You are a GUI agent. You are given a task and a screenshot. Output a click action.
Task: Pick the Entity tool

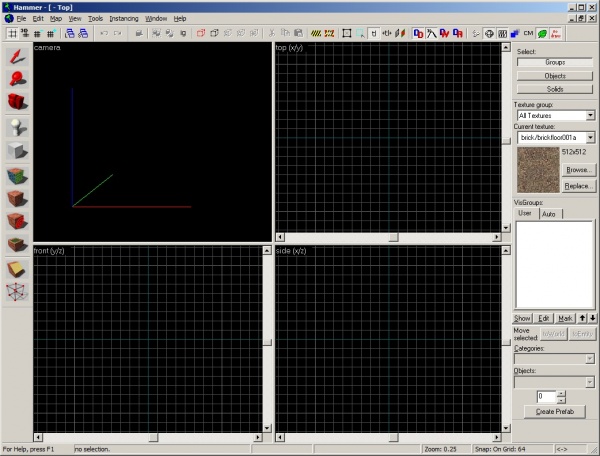17,127
